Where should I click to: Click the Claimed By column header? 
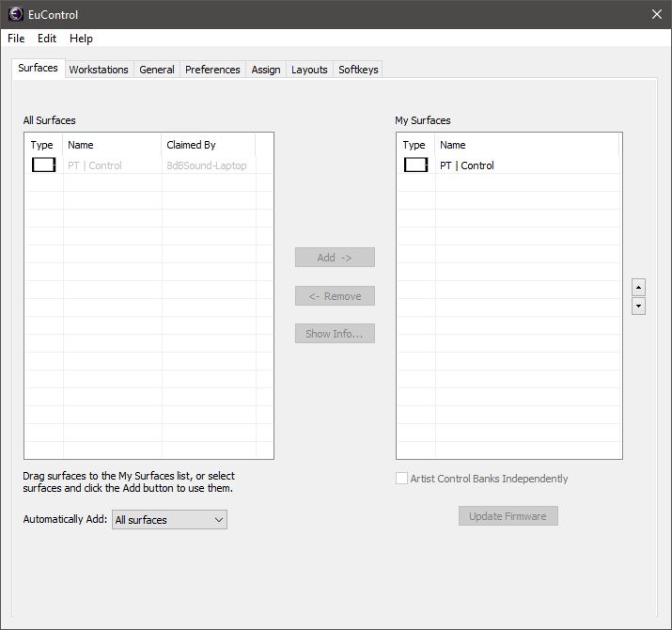[209, 145]
